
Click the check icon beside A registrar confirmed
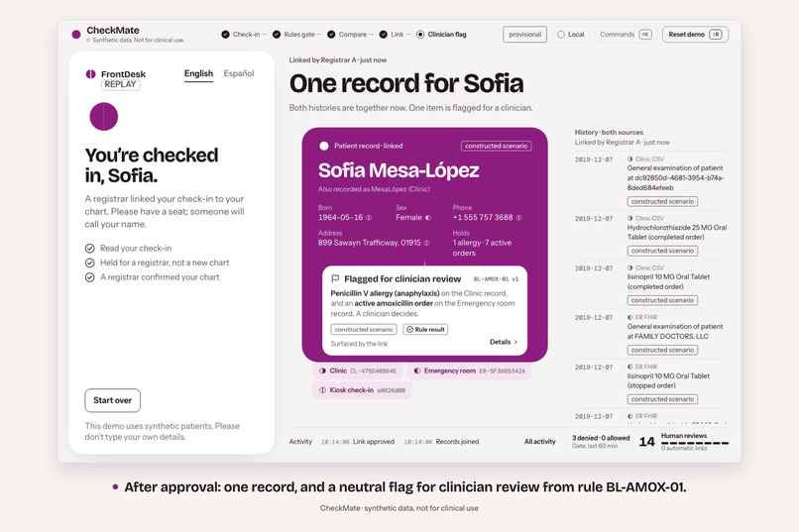click(89, 277)
